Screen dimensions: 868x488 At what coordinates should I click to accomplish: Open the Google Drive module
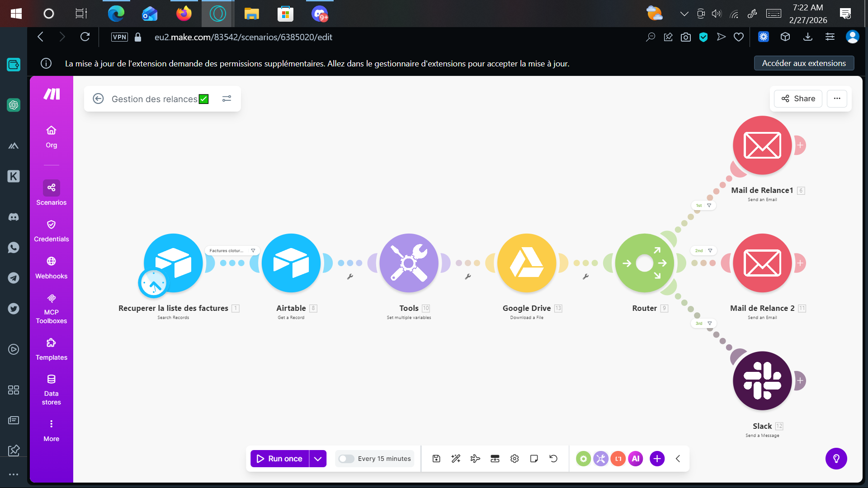tap(527, 263)
